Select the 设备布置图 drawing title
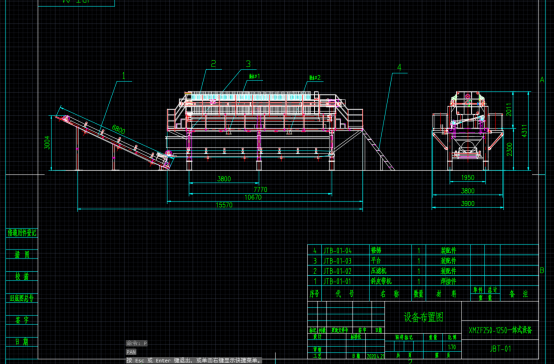The height and width of the screenshot is (364, 554). tap(423, 317)
